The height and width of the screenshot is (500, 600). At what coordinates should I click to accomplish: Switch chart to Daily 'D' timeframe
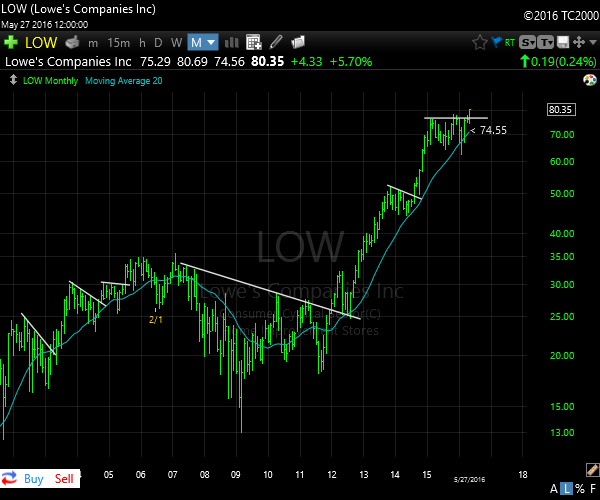[x=158, y=43]
